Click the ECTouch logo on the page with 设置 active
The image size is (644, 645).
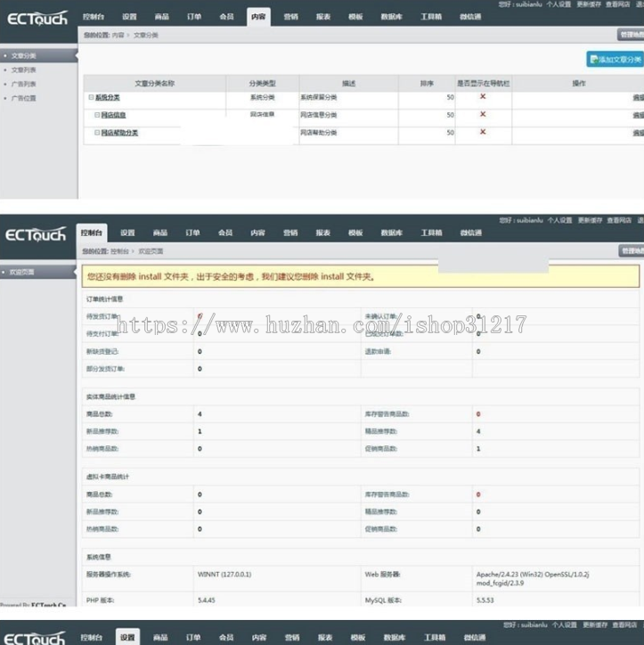tap(35, 638)
